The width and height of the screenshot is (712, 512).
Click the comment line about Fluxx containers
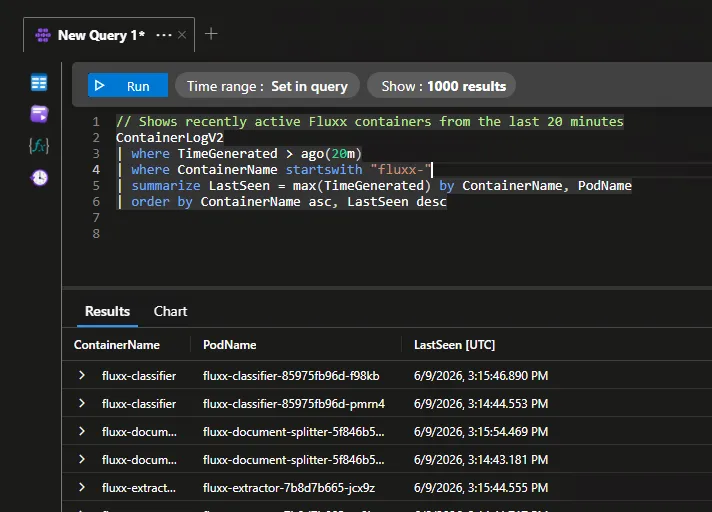[x=370, y=122]
